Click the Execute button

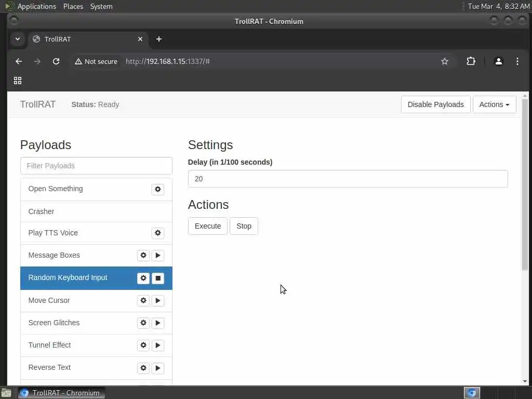[x=208, y=226]
